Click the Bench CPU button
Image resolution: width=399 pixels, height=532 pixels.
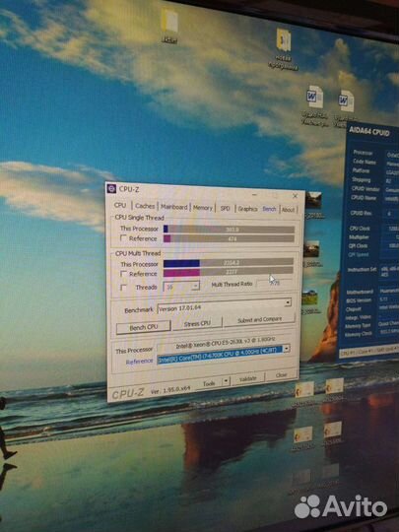[143, 327]
